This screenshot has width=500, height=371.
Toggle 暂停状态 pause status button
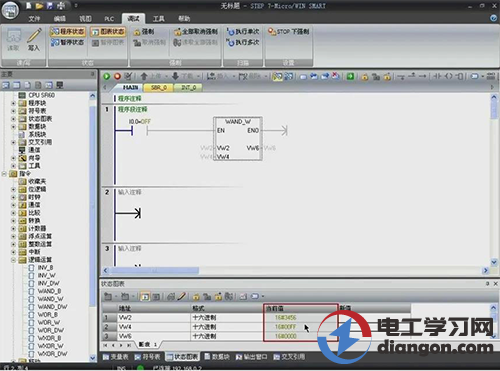(x=68, y=42)
